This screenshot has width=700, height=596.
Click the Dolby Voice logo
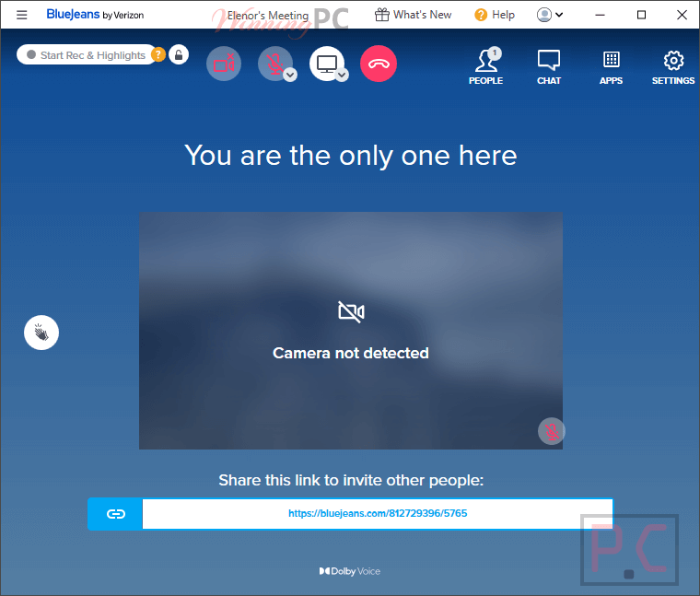click(x=350, y=571)
